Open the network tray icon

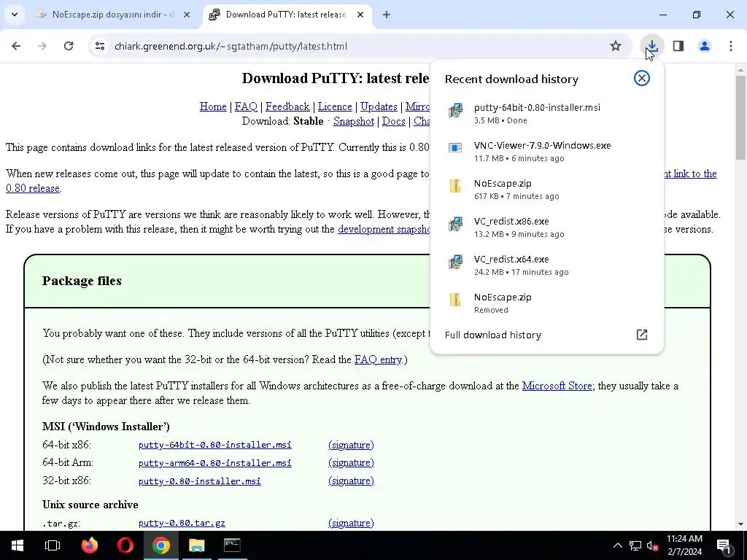(x=635, y=545)
